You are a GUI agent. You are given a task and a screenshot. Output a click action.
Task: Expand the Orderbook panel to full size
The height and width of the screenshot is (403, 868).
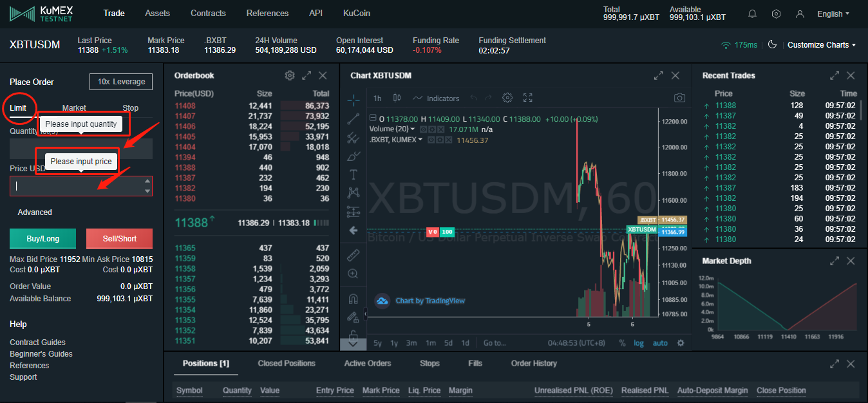pyautogui.click(x=307, y=75)
